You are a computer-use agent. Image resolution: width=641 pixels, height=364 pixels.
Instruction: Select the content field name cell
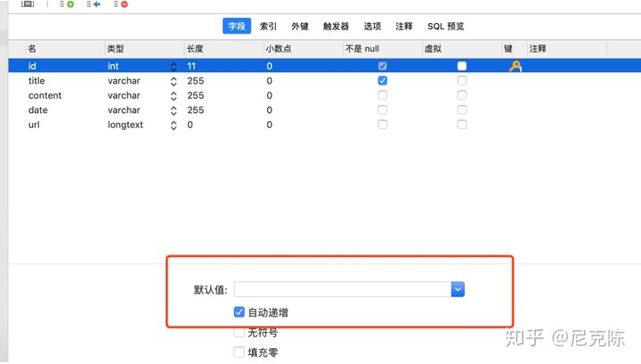[x=45, y=95]
